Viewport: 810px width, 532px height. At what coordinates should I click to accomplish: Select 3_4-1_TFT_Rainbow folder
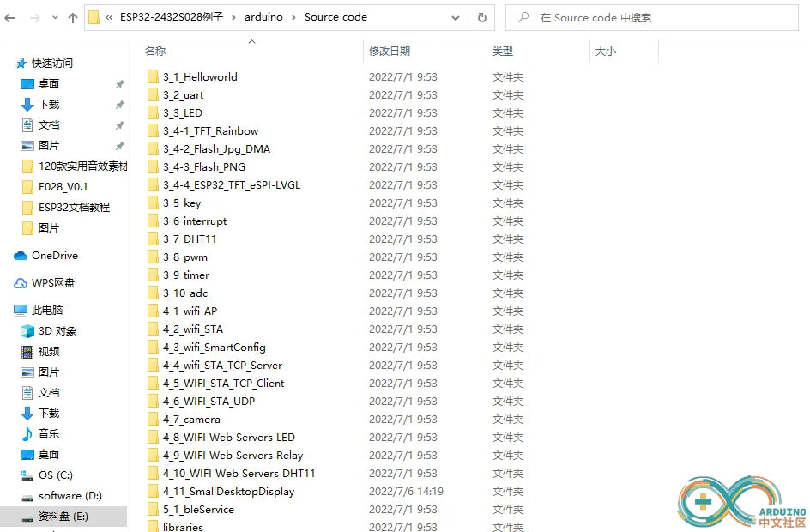(x=210, y=131)
